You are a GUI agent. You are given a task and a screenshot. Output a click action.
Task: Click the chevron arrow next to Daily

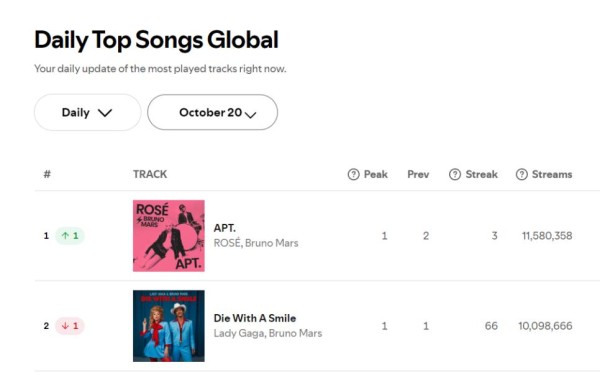(104, 113)
